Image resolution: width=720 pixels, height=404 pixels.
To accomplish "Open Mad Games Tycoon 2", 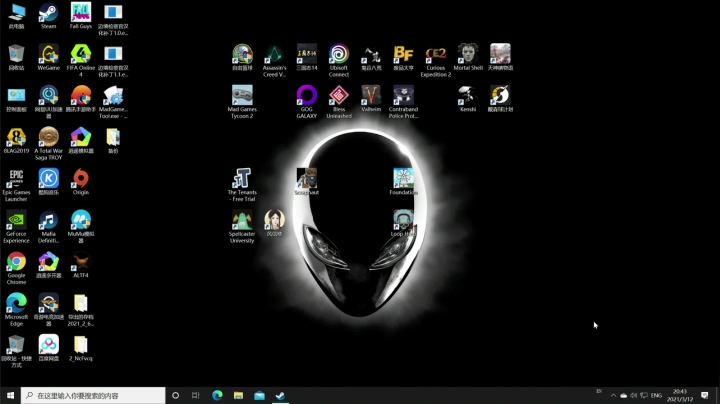I will tap(242, 102).
